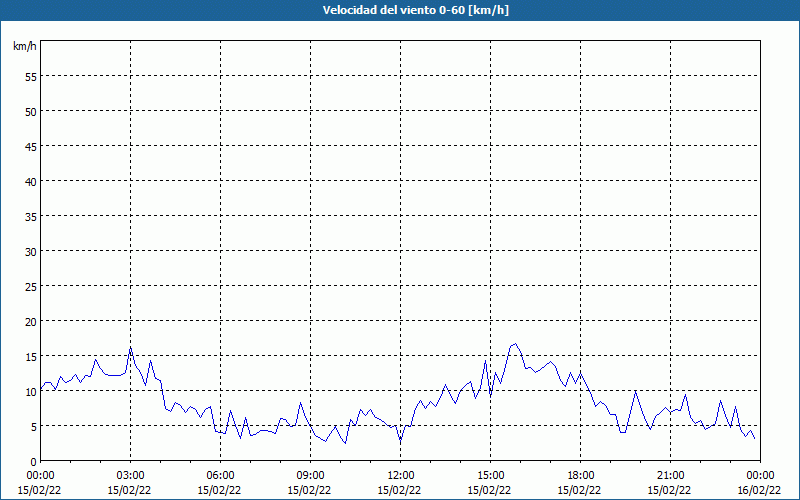Click the 18:00 time axis label

coord(581,476)
